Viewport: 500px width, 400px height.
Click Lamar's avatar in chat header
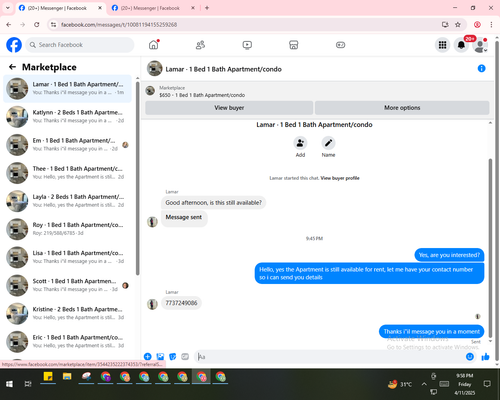tap(155, 69)
